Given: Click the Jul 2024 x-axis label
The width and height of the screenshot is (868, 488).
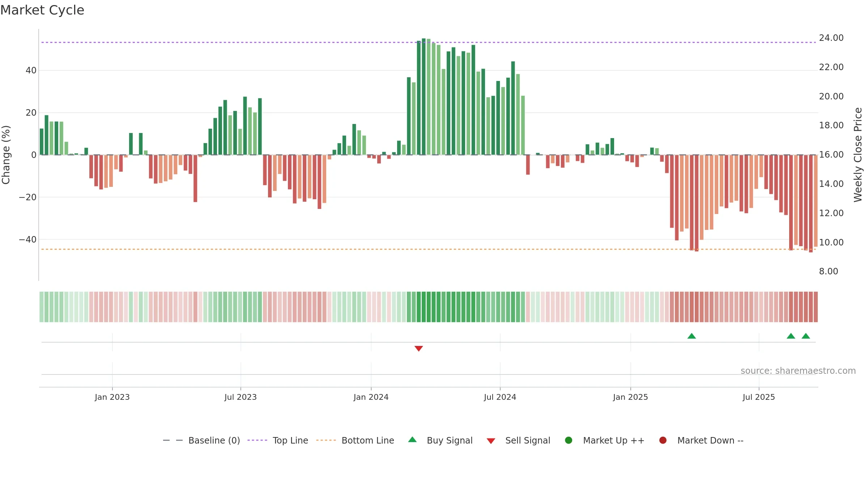Looking at the screenshot, I should 500,397.
